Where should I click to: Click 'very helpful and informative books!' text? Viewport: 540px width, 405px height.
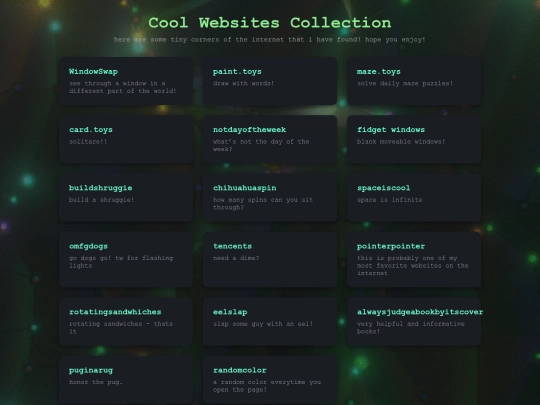point(411,328)
